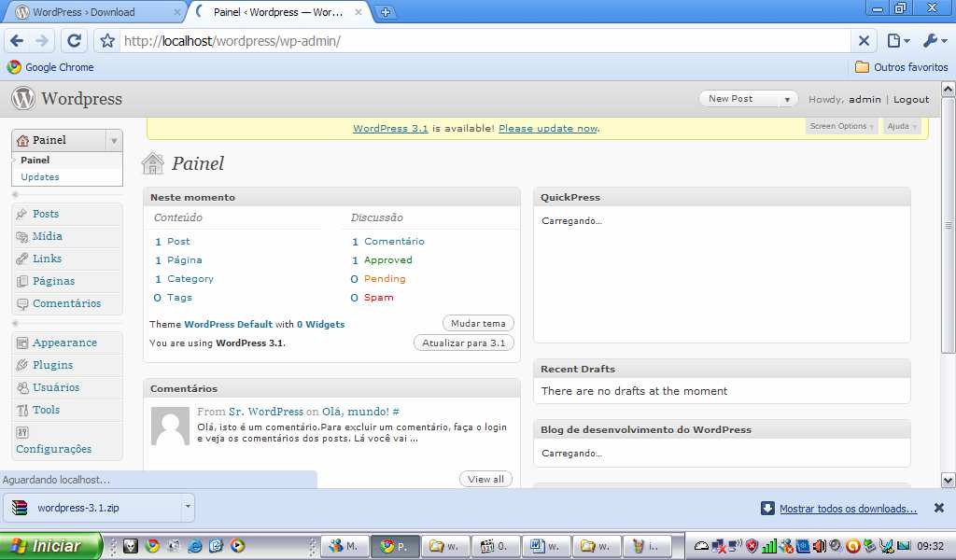Click the scrollbar down arrow
956x560 pixels.
(x=949, y=480)
